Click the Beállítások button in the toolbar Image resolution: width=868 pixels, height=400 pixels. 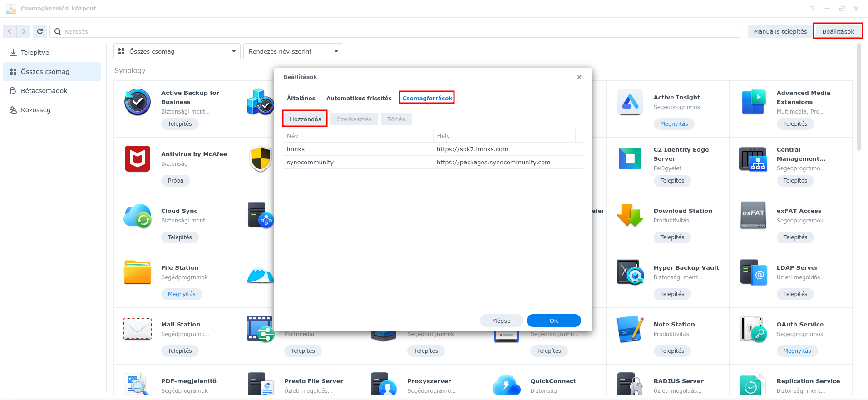click(x=838, y=31)
